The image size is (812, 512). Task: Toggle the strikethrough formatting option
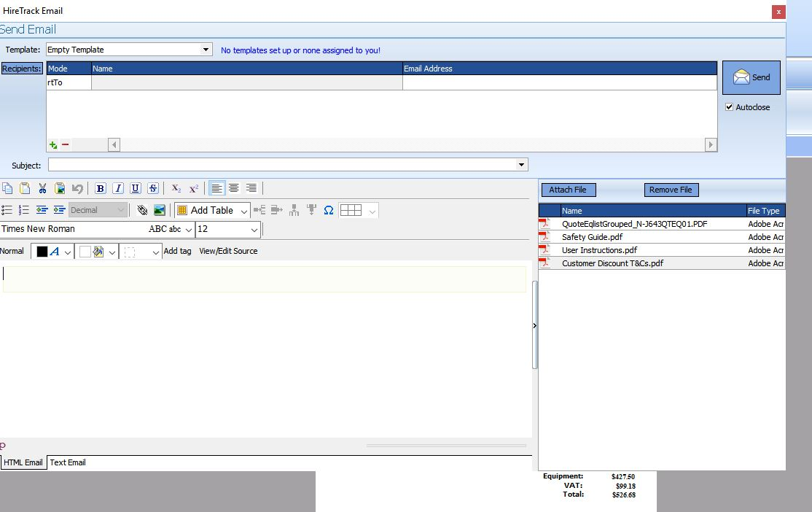coord(152,188)
